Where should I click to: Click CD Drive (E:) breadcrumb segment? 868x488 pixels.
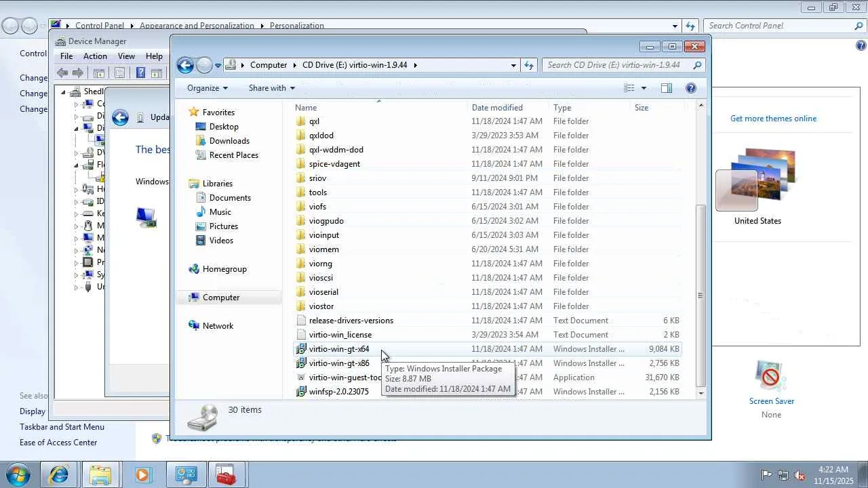355,65
